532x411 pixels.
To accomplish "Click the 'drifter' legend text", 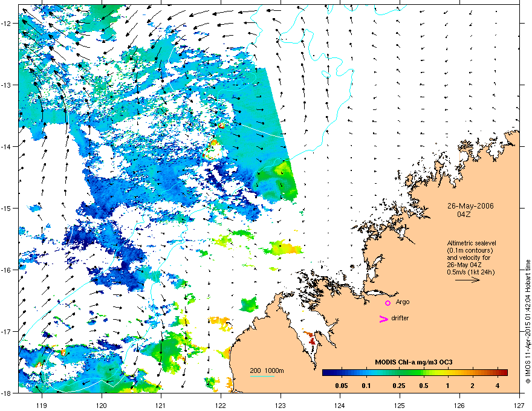I will (400, 318).
